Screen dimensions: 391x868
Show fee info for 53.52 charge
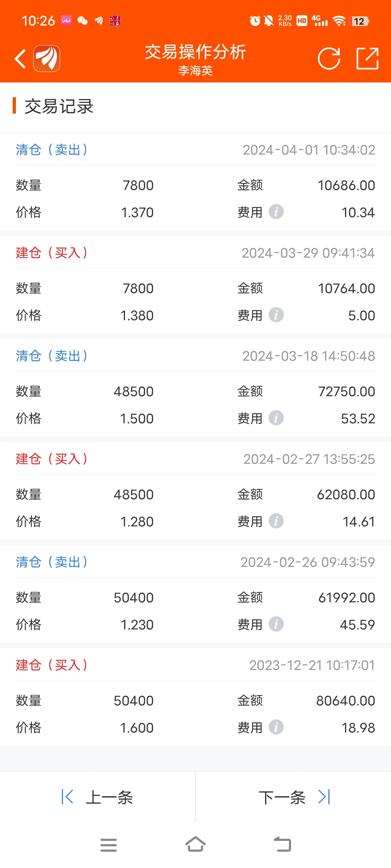tap(276, 418)
